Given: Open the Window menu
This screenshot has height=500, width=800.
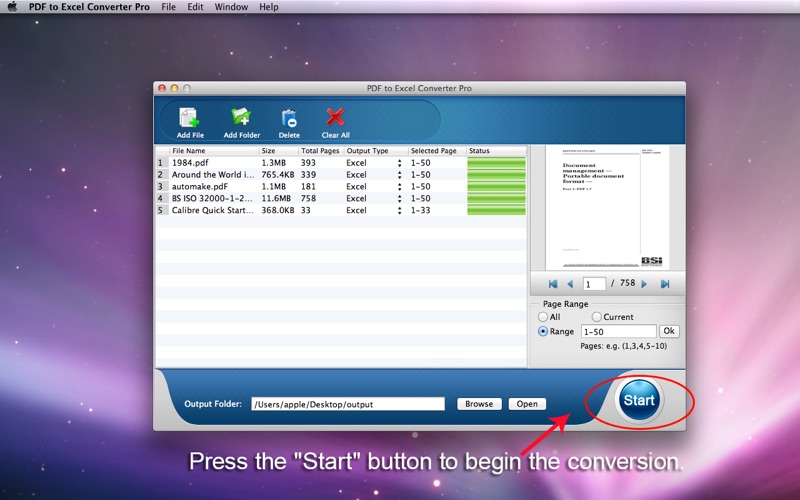Looking at the screenshot, I should 231,7.
